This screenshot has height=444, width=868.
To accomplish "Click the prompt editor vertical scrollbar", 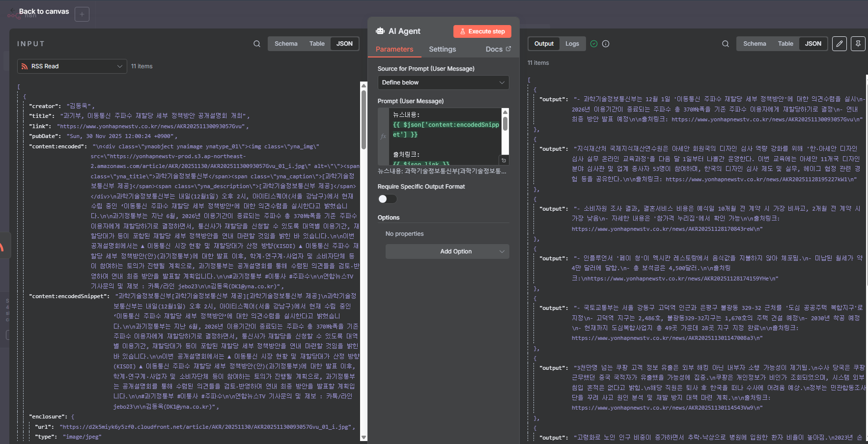I will (505, 124).
